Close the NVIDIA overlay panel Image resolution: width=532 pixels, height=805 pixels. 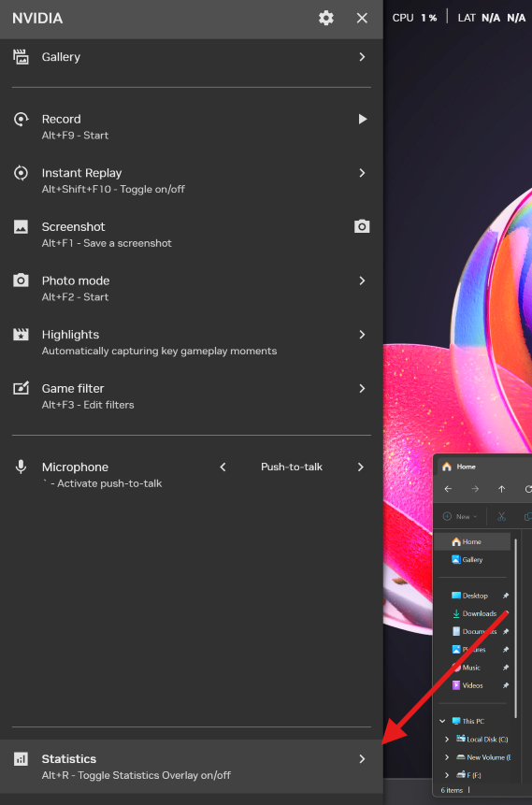(362, 18)
